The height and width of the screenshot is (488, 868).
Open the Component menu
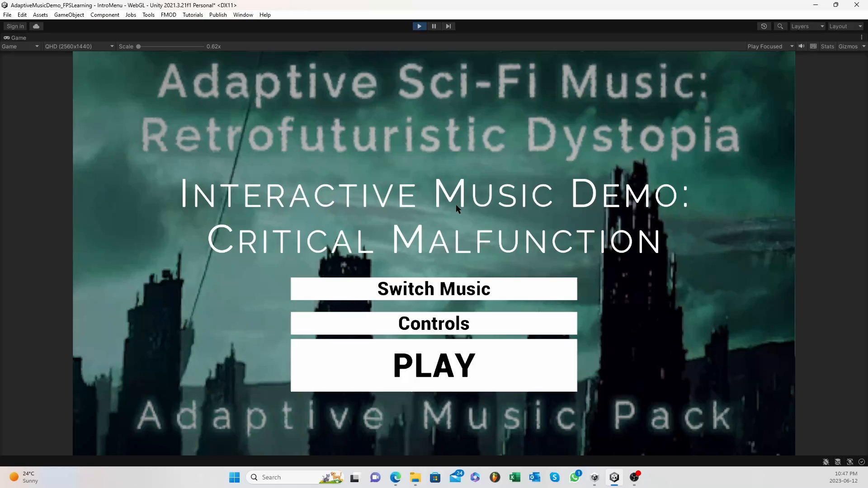105,14
